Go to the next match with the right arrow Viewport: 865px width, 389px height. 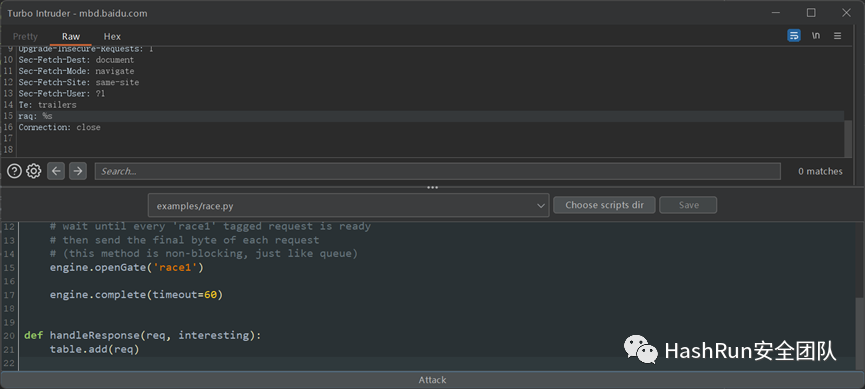(x=78, y=171)
